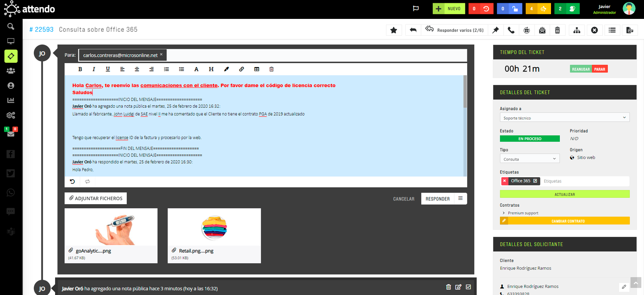Open the search icon in the left sidebar
Viewport: 644px width, 295px height.
[11, 27]
